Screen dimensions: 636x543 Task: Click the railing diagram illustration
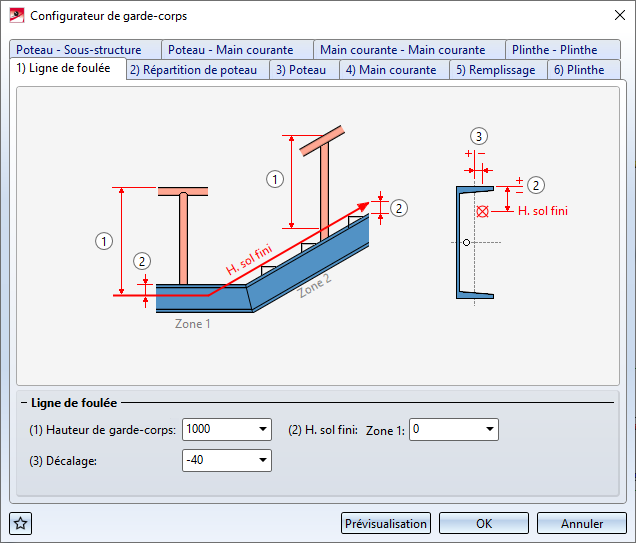[318, 235]
